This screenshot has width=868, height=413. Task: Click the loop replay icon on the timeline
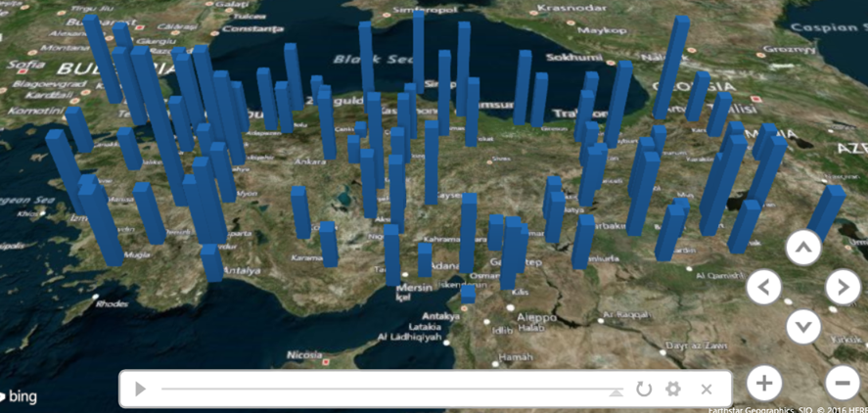click(644, 390)
